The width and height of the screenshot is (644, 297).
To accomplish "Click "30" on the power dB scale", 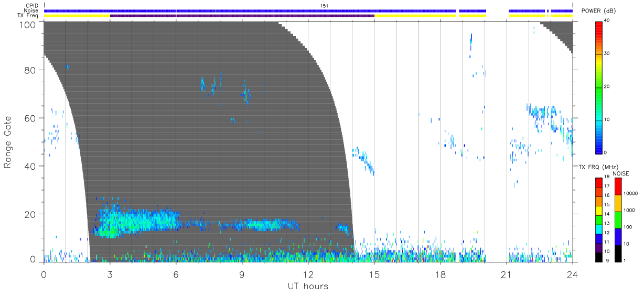I will (608, 54).
